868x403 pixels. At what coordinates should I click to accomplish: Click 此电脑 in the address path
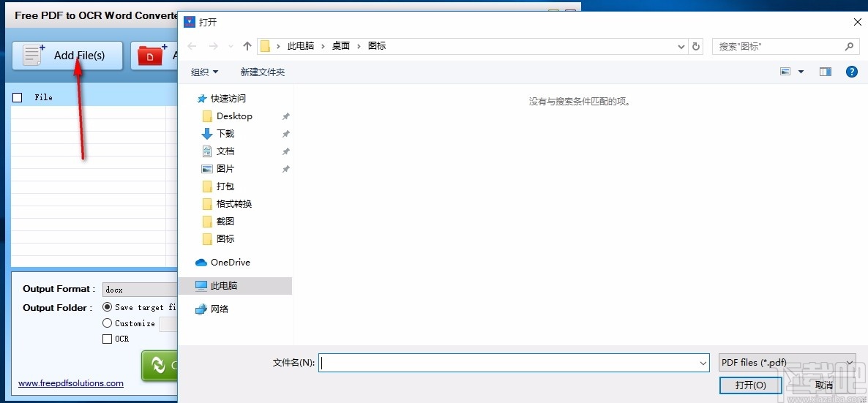click(x=301, y=46)
